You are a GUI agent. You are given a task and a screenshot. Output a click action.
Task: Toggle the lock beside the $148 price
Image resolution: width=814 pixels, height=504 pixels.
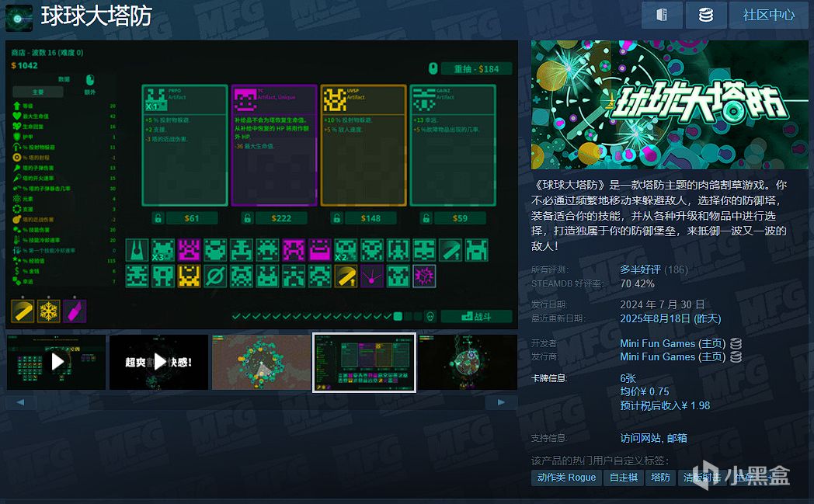[337, 218]
